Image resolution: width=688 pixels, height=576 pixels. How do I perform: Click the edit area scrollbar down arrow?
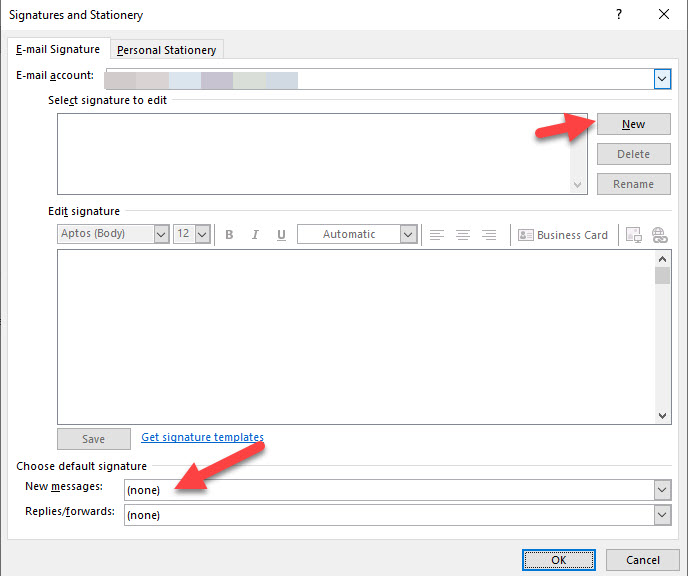coord(663,415)
